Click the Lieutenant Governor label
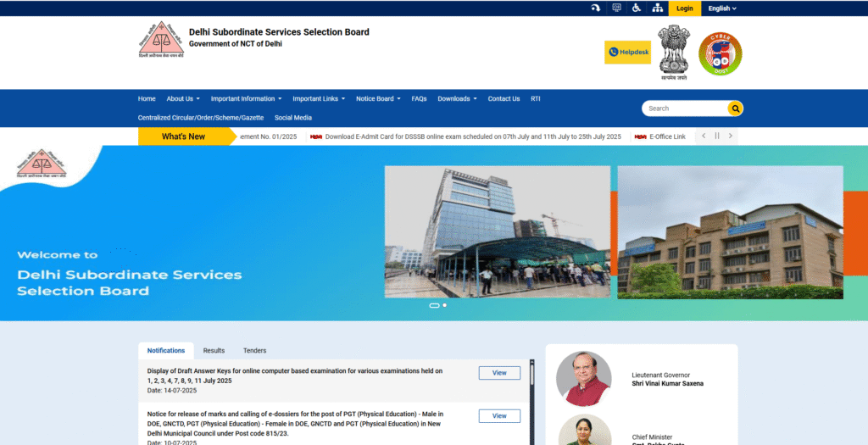This screenshot has width=868, height=445. click(x=661, y=375)
